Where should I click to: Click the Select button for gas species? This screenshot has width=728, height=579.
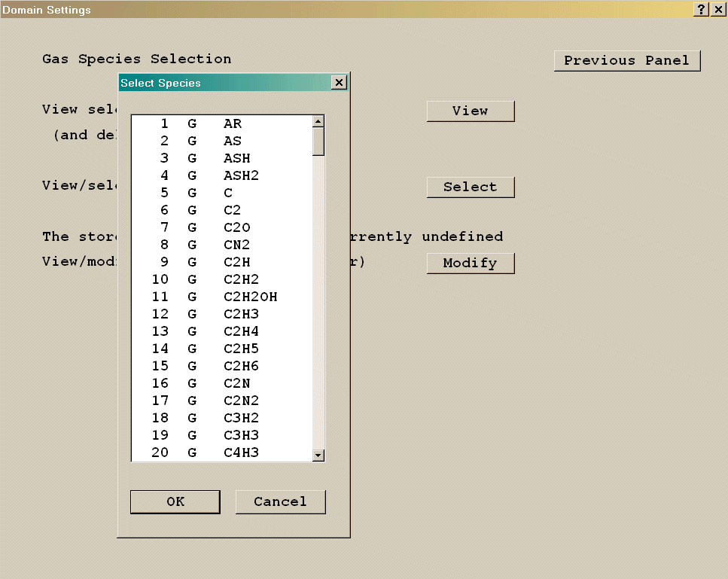coord(470,187)
